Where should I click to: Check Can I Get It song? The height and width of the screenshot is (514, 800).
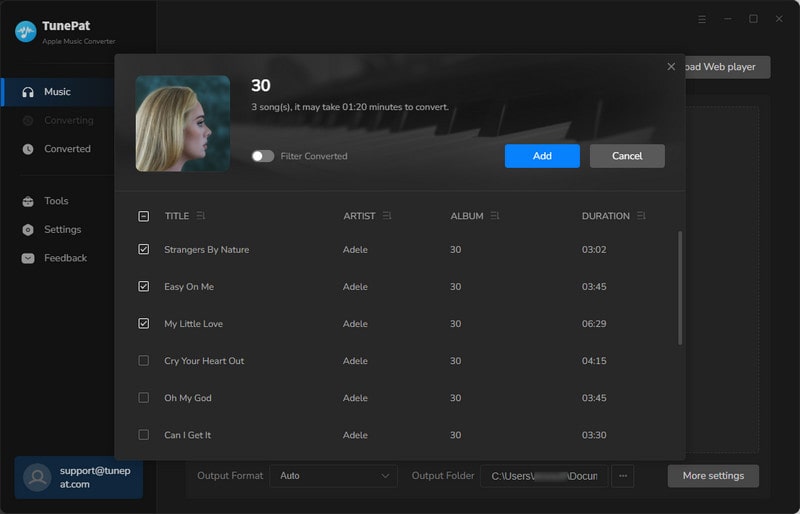tap(143, 435)
